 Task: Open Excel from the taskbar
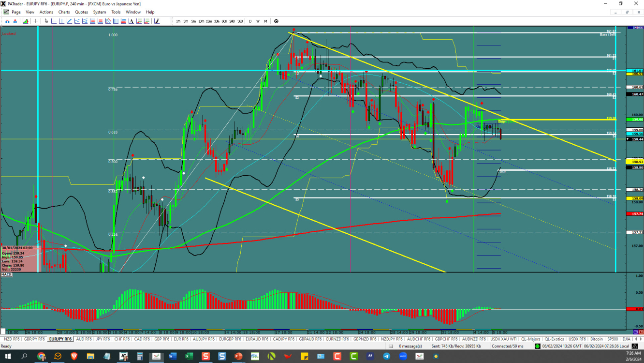[189, 356]
